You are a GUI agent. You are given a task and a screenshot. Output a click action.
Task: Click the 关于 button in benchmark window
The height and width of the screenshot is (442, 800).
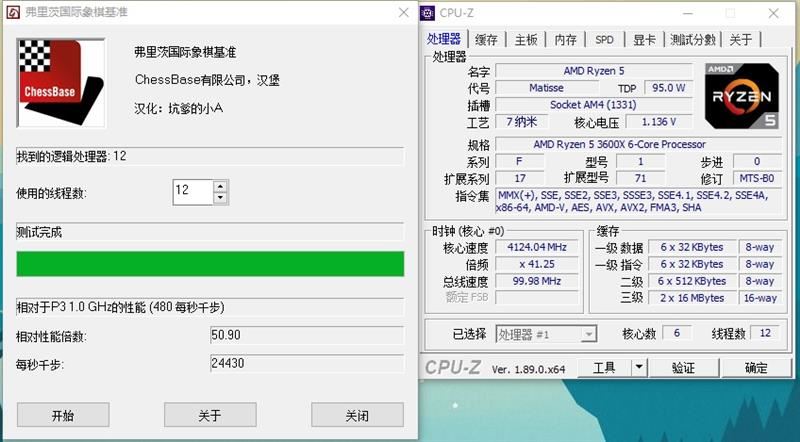pos(210,415)
